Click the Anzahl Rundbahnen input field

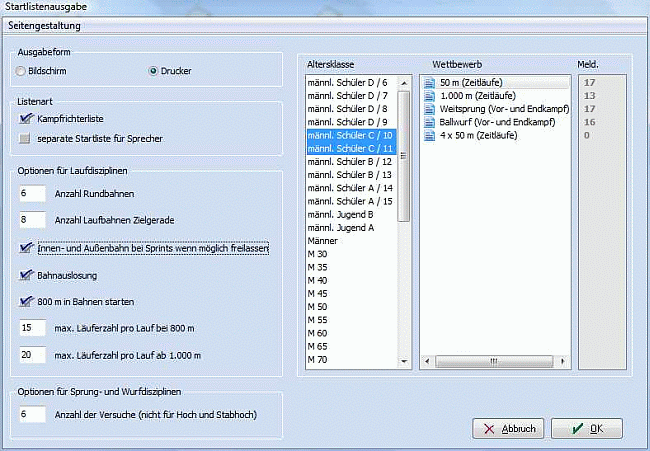33,192
